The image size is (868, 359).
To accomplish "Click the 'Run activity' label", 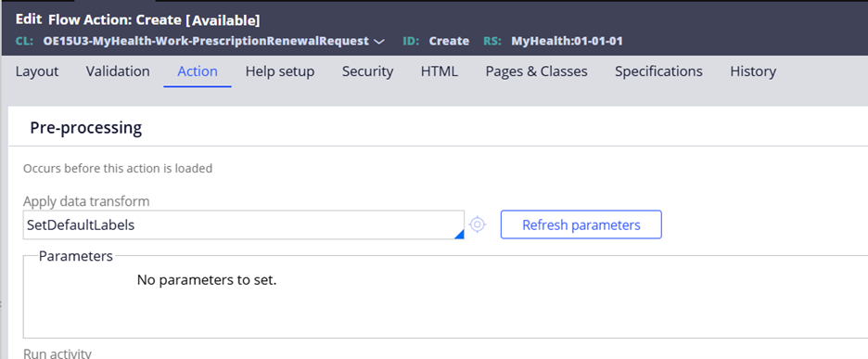I will pyautogui.click(x=57, y=353).
